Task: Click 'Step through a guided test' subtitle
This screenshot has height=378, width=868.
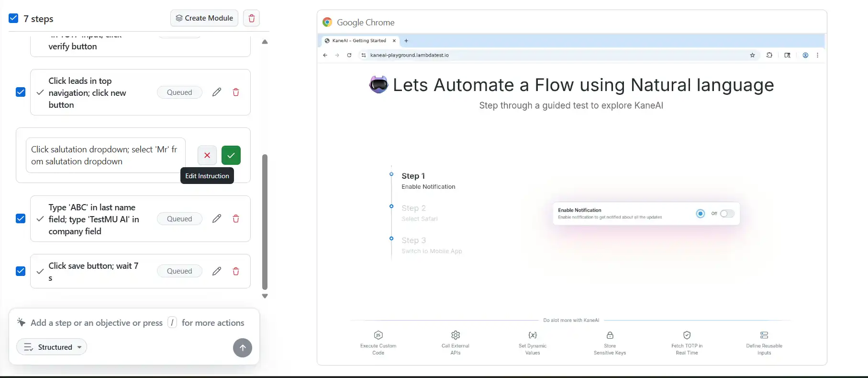Action: tap(571, 105)
